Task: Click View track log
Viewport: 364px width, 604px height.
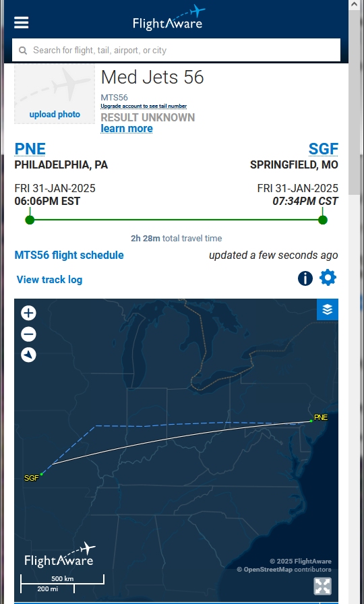Action: pos(49,280)
